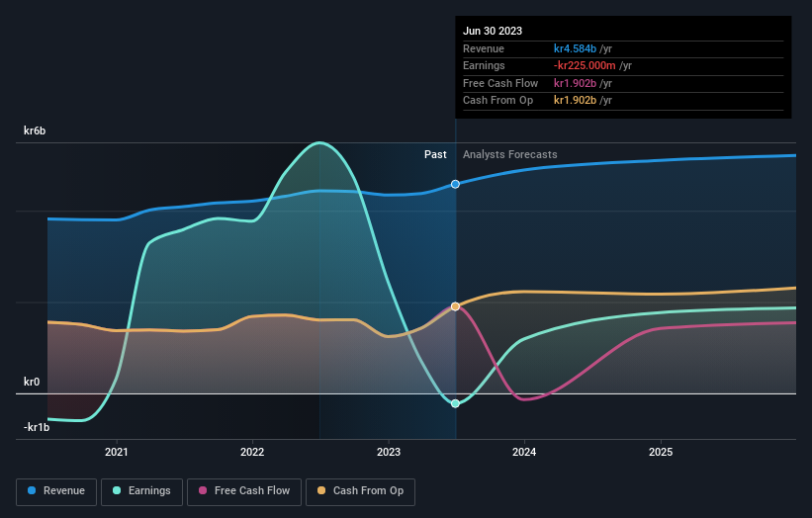Click the blue Revenue legend dot
The height and width of the screenshot is (518, 812).
pos(32,490)
